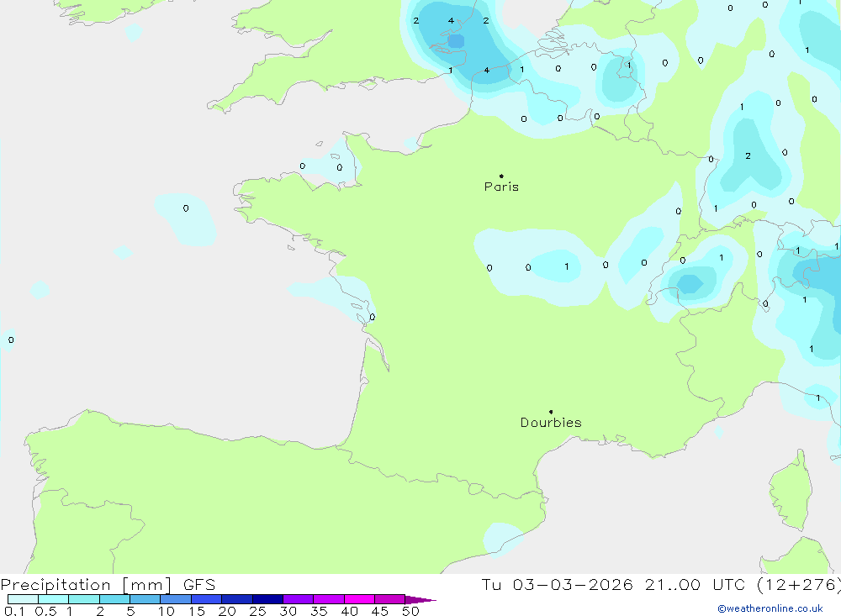The image size is (841, 616).
Task: Pick the 30–35 mm violet legend swatch
Action: pyautogui.click(x=299, y=599)
